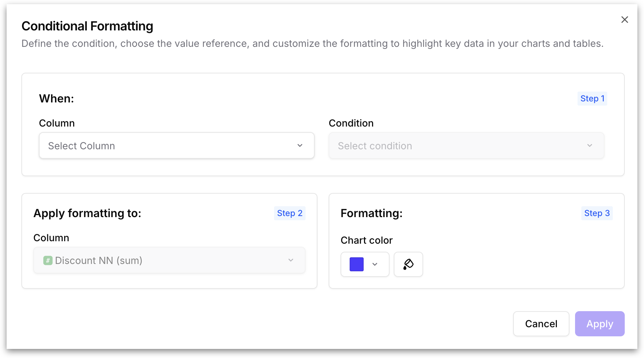644x358 pixels.
Task: Close the Conditional Formatting dialog
Action: 624,20
